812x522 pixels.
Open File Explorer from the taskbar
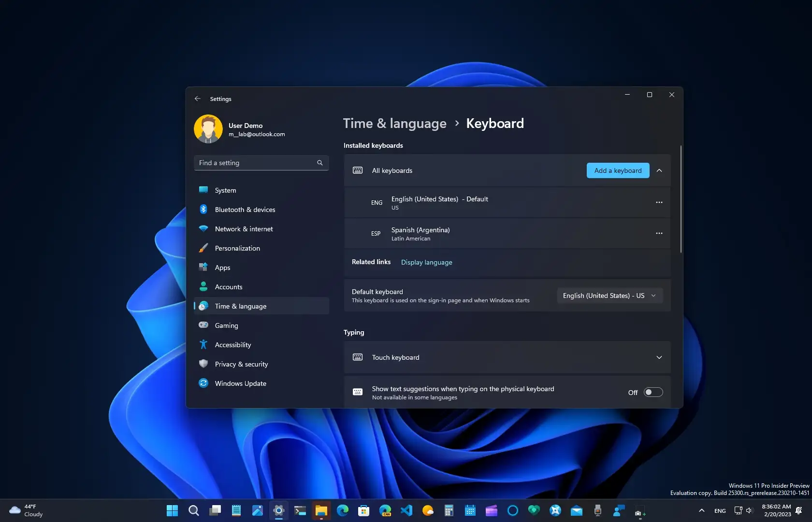click(x=321, y=510)
